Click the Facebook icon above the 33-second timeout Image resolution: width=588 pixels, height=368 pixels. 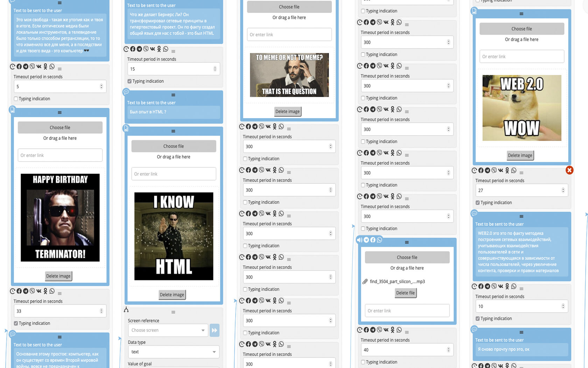click(x=19, y=291)
